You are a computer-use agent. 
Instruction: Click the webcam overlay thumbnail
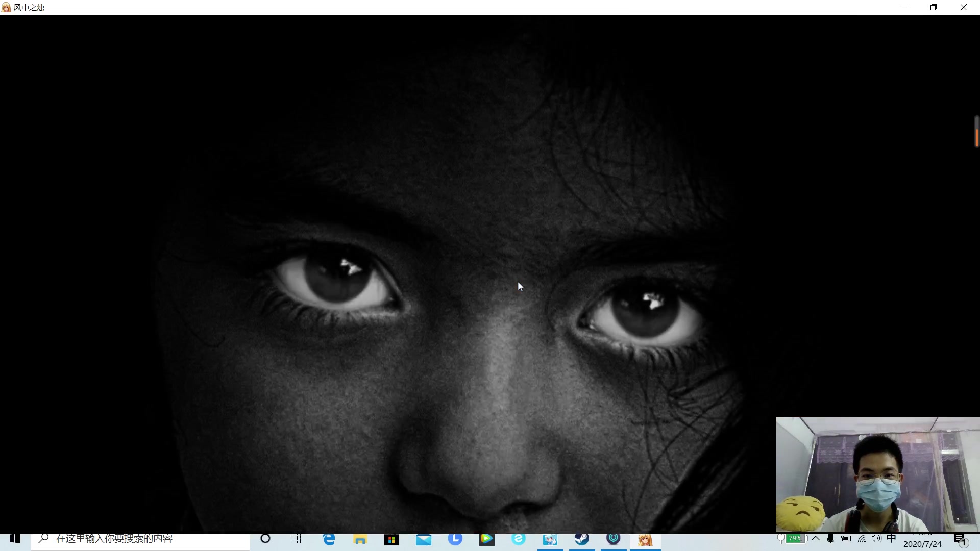[878, 475]
